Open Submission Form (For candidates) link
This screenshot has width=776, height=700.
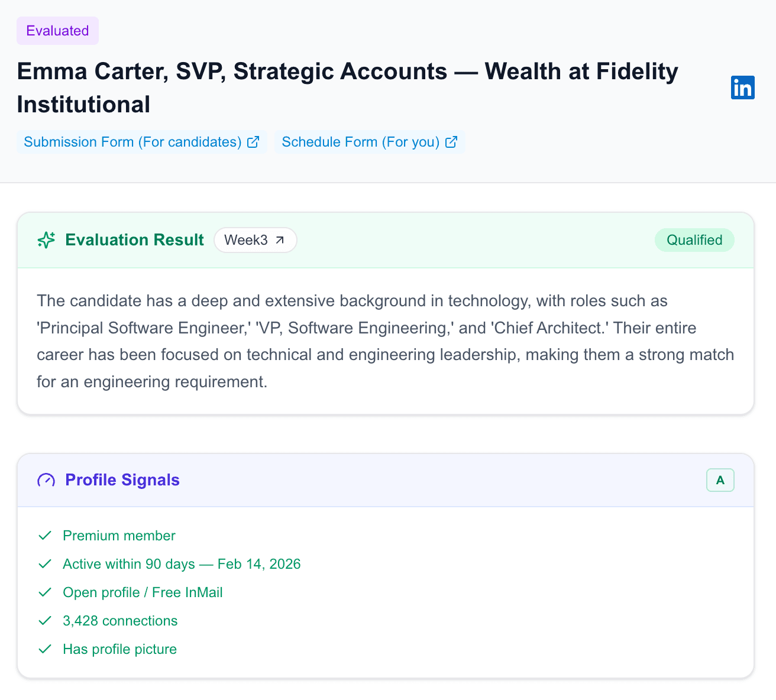point(142,142)
